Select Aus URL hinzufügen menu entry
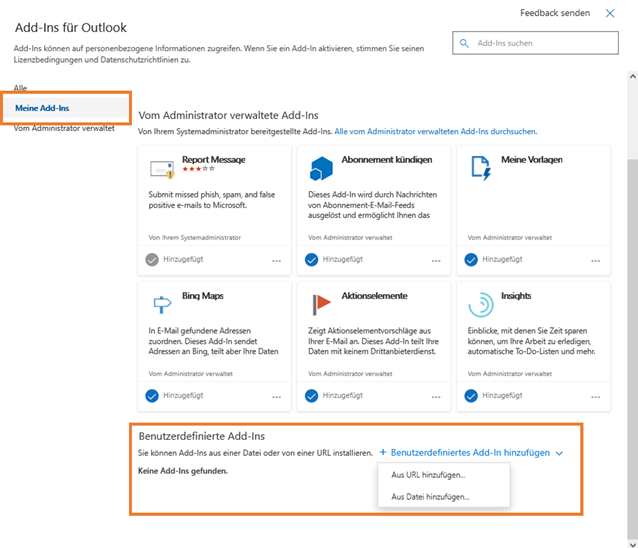 point(428,475)
